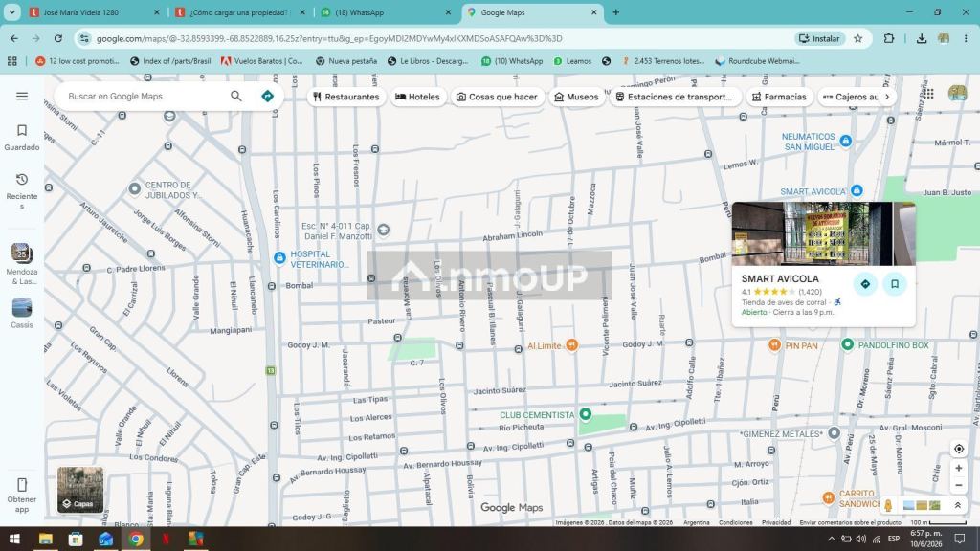Zoom out with the minus button
The width and height of the screenshot is (980, 551).
pyautogui.click(x=959, y=485)
